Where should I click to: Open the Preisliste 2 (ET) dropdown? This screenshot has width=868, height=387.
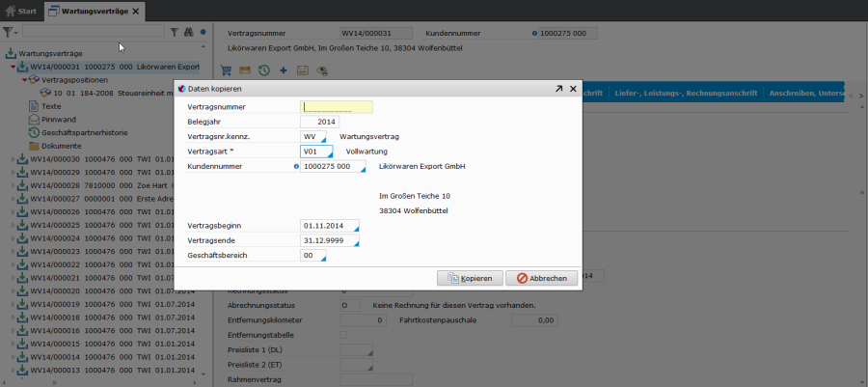point(369,368)
